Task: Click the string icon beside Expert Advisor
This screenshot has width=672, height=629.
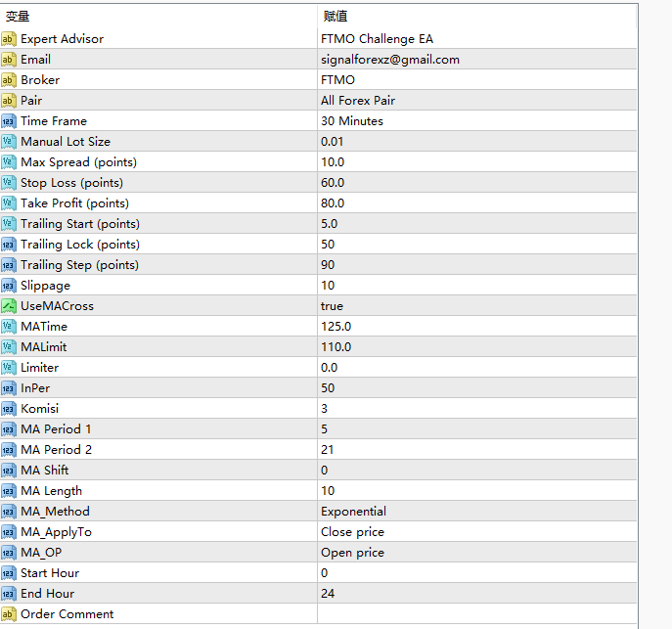Action: [x=9, y=39]
